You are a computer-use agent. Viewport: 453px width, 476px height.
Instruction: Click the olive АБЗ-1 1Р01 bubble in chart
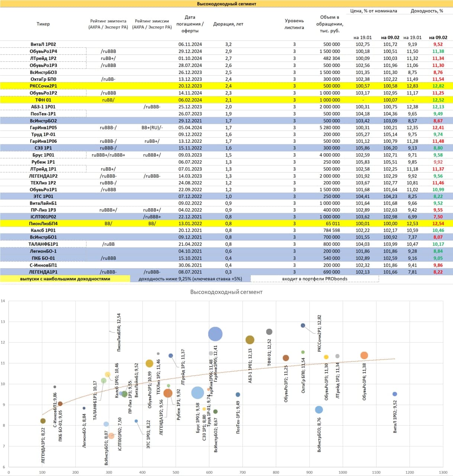tap(250, 340)
